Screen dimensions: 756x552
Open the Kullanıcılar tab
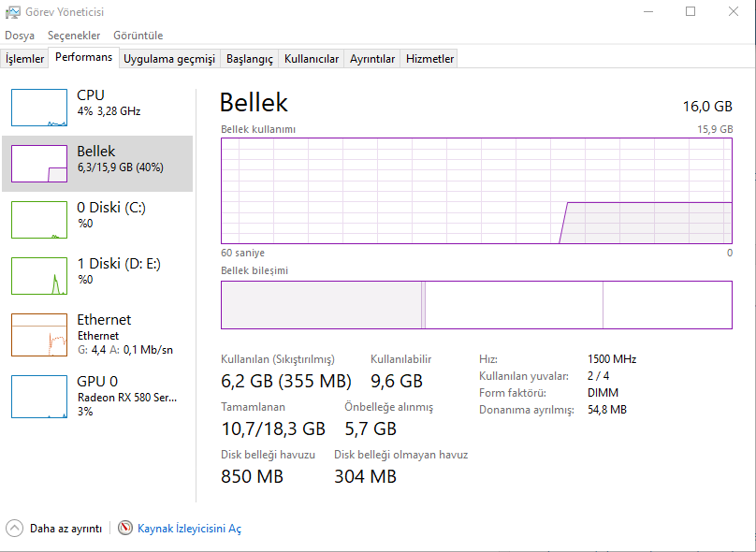pyautogui.click(x=312, y=59)
